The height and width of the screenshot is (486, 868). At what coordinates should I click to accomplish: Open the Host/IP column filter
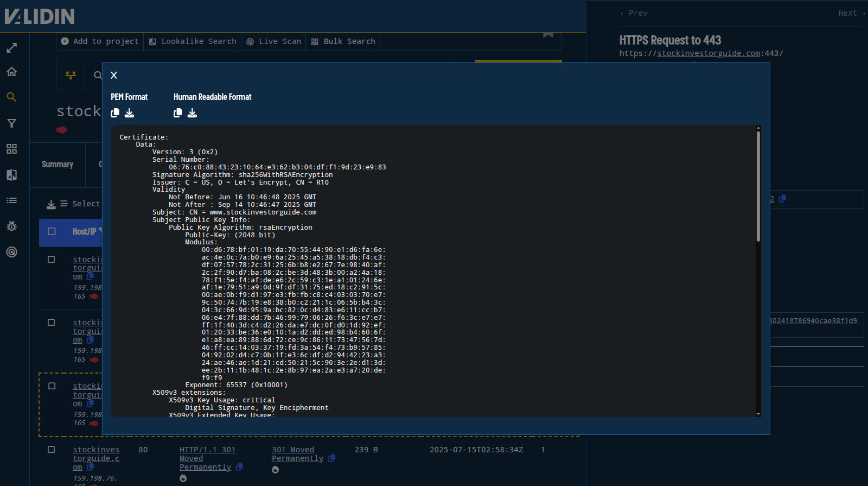tap(100, 231)
